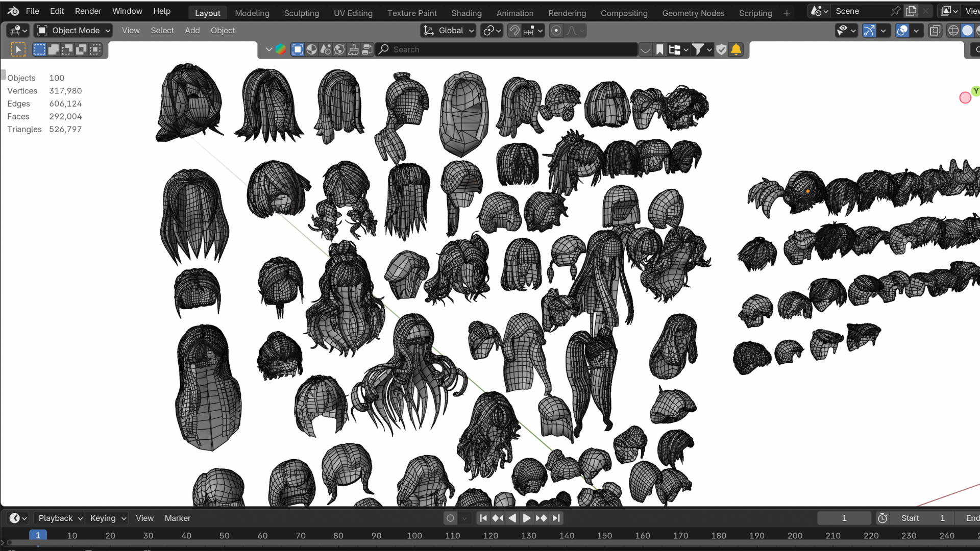Image resolution: width=980 pixels, height=551 pixels.
Task: Choose intersect selection mode
Action: [95, 49]
